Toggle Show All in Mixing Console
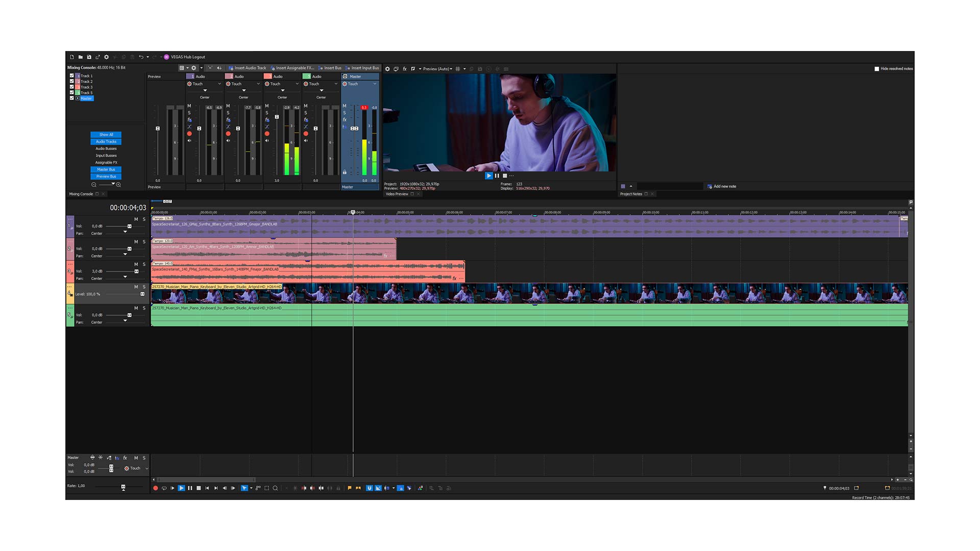The width and height of the screenshot is (980, 551). [106, 135]
